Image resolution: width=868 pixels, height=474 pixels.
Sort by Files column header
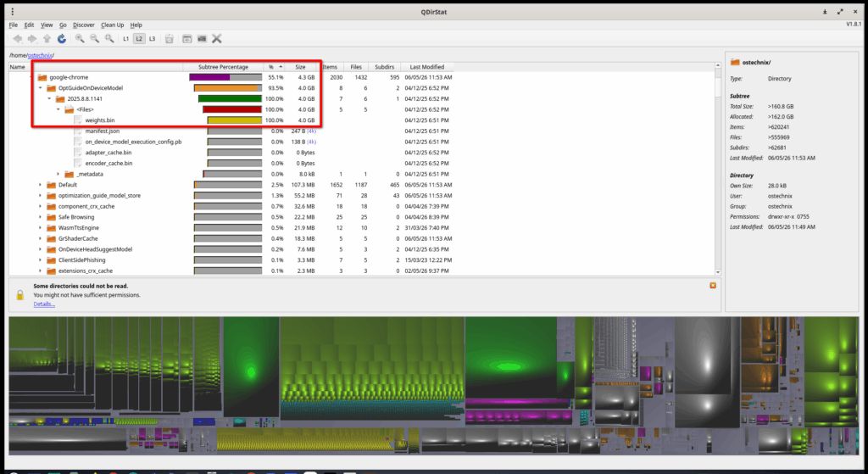(356, 67)
